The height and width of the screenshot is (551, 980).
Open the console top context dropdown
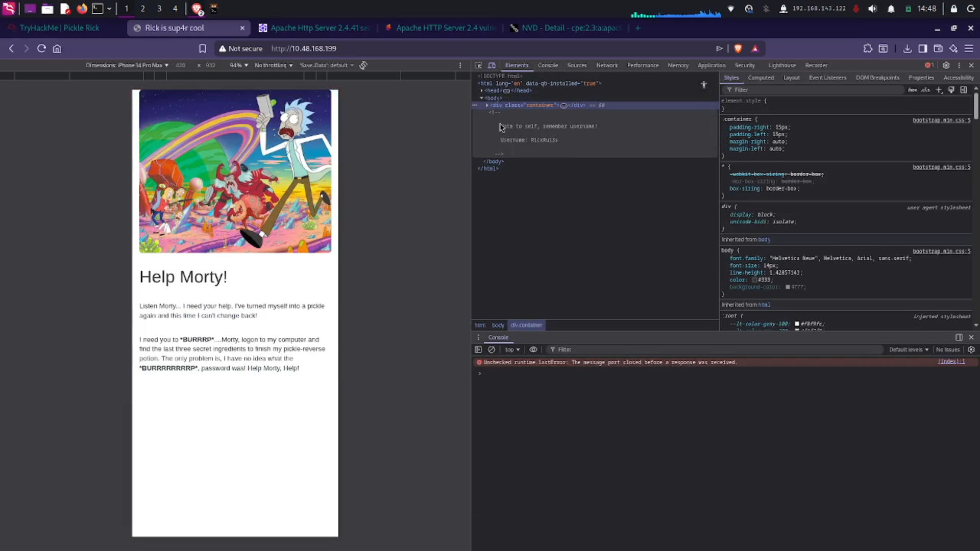click(x=512, y=349)
